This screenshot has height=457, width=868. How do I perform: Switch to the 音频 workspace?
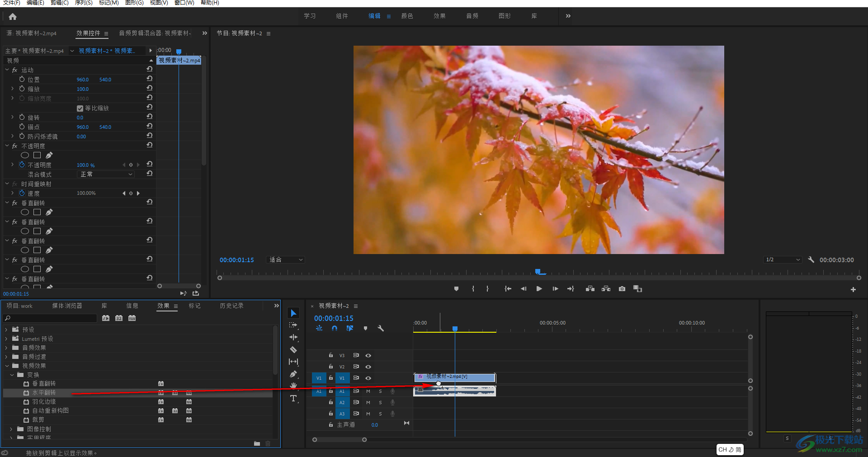click(x=472, y=16)
